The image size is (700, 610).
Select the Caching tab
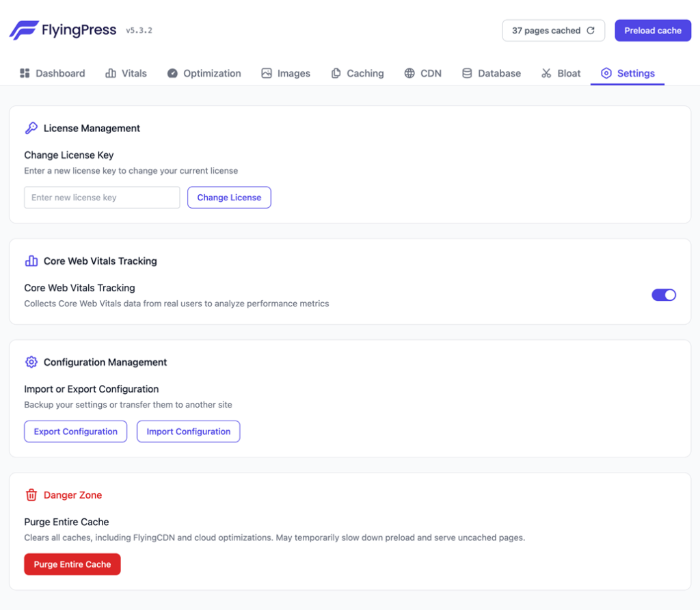358,73
